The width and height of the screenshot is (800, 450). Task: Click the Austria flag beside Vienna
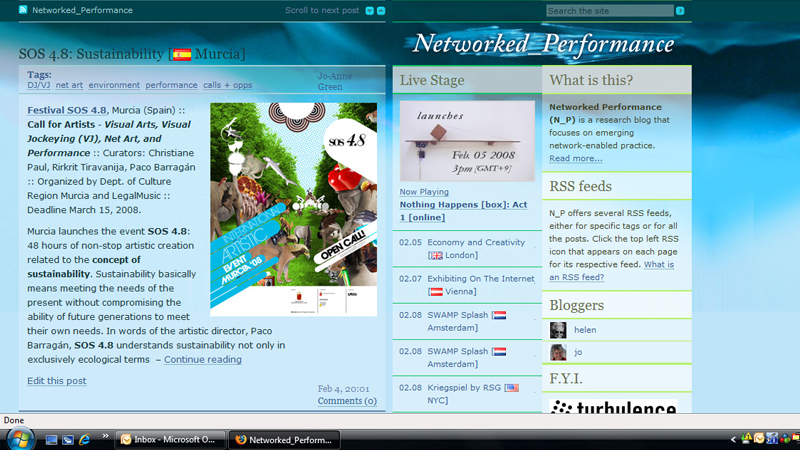coord(436,292)
